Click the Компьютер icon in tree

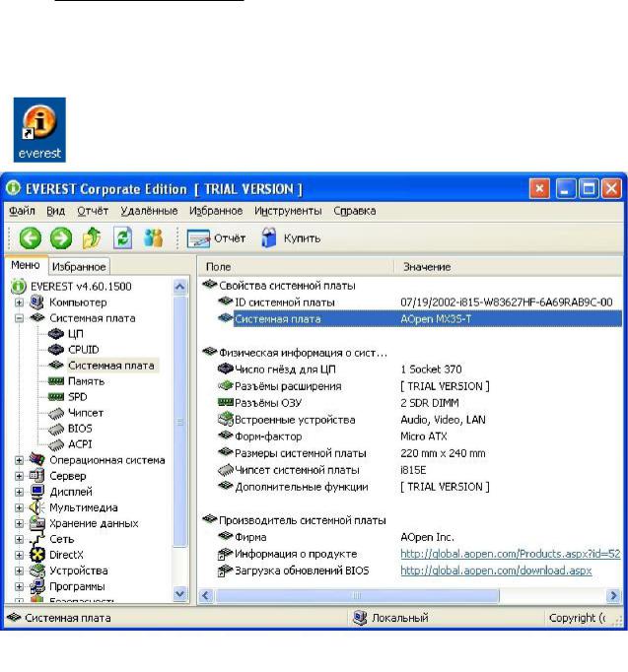tap(36, 302)
